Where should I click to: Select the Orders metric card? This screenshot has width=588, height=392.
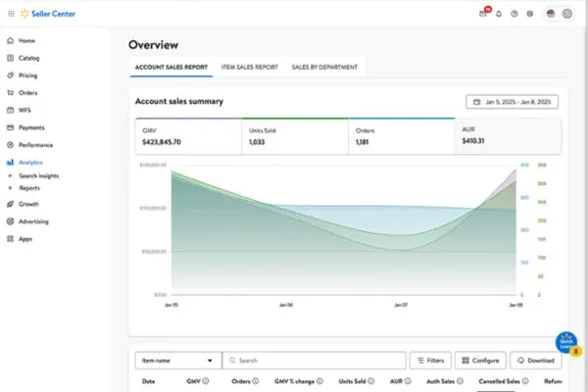[x=402, y=136]
